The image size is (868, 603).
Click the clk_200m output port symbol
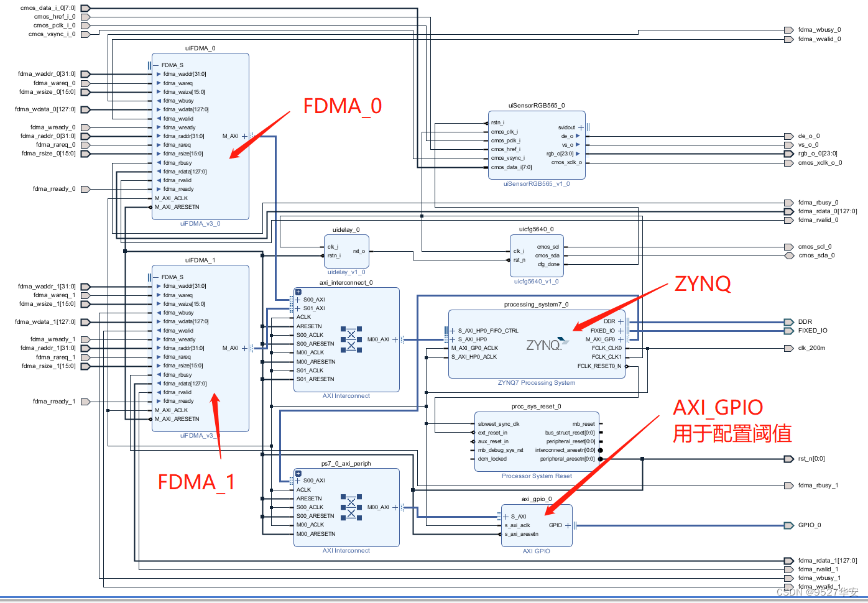click(788, 348)
